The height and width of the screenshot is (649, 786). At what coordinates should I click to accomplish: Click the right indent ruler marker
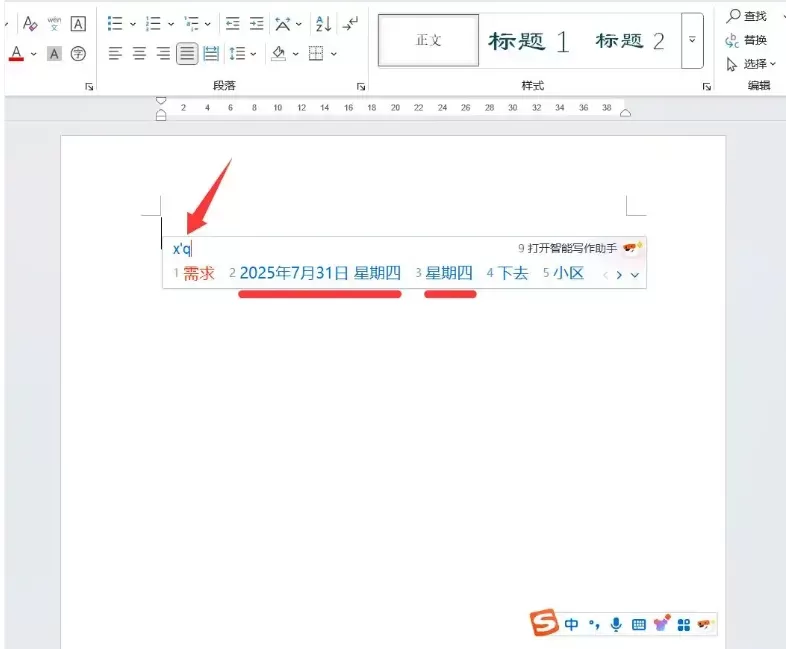coord(625,113)
